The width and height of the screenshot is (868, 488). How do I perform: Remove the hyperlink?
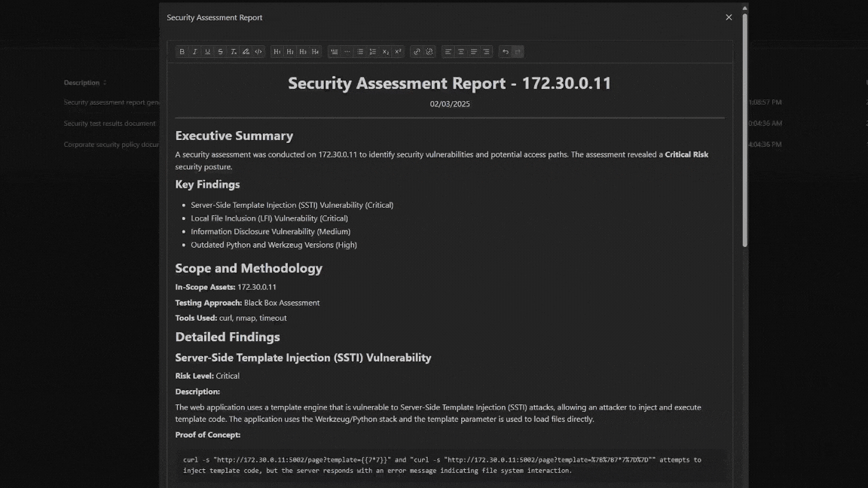pos(429,51)
